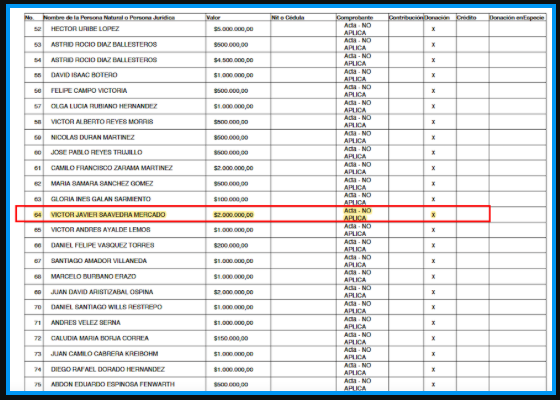Select the $500.000,00 value in row 53
The width and height of the screenshot is (560, 400).
231,45
